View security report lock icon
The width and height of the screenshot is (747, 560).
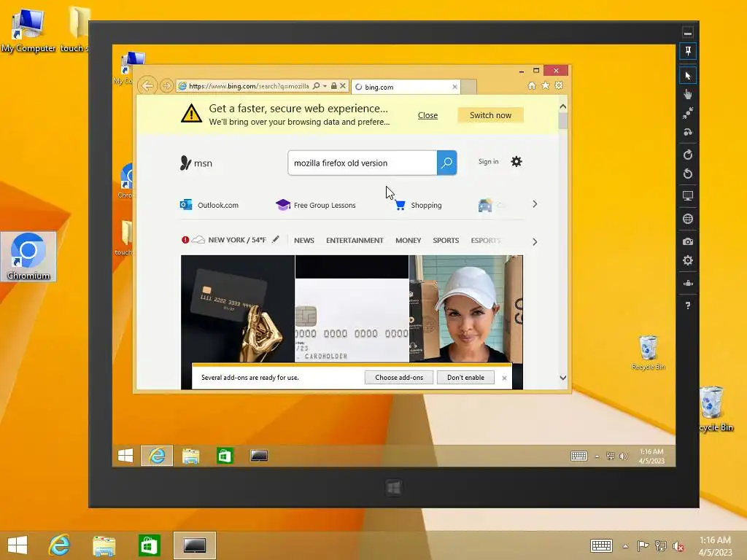coord(334,86)
